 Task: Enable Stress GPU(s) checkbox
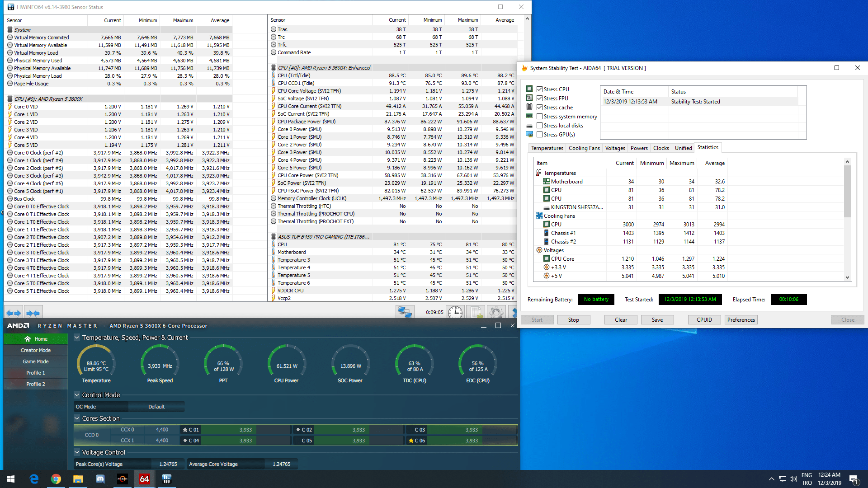click(x=539, y=135)
